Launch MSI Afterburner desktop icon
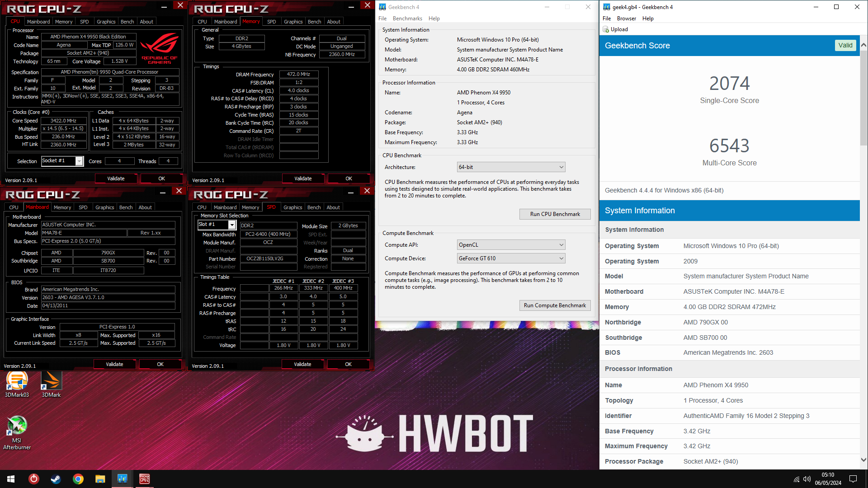 [17, 432]
